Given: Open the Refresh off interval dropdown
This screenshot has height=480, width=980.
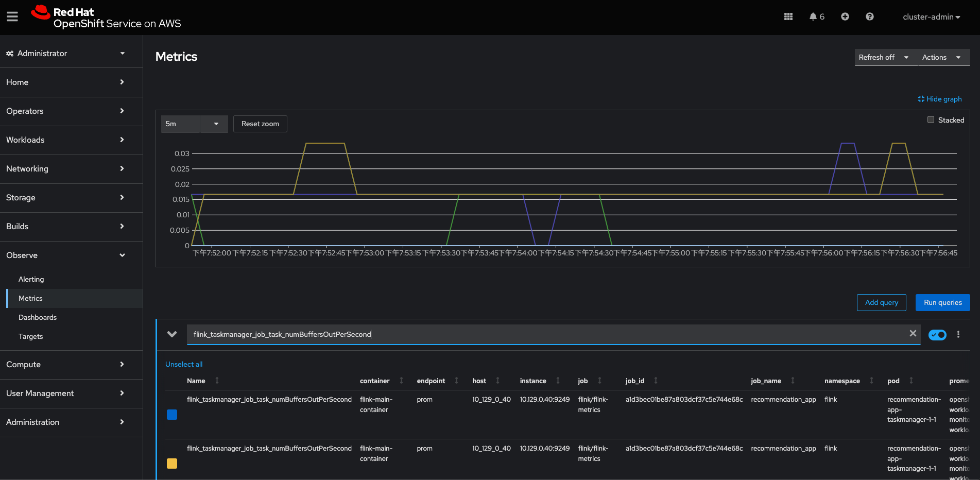Looking at the screenshot, I should (883, 57).
